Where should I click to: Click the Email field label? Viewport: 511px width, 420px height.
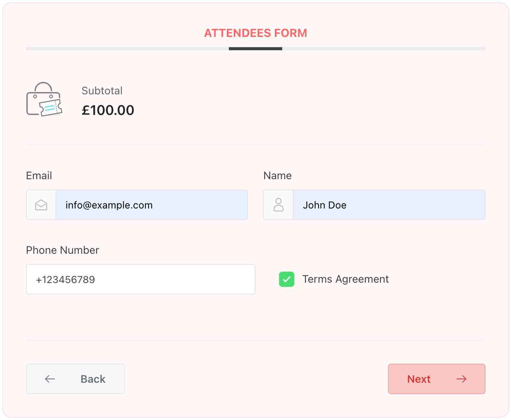point(39,176)
